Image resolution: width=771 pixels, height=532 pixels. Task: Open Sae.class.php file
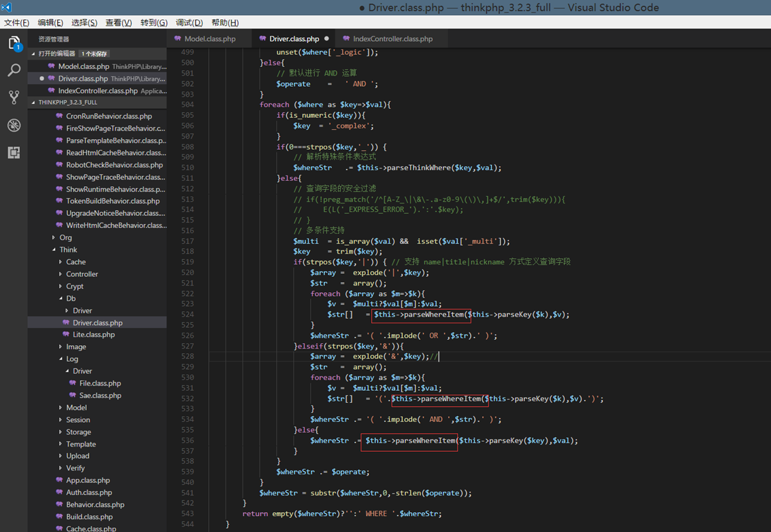tap(97, 396)
